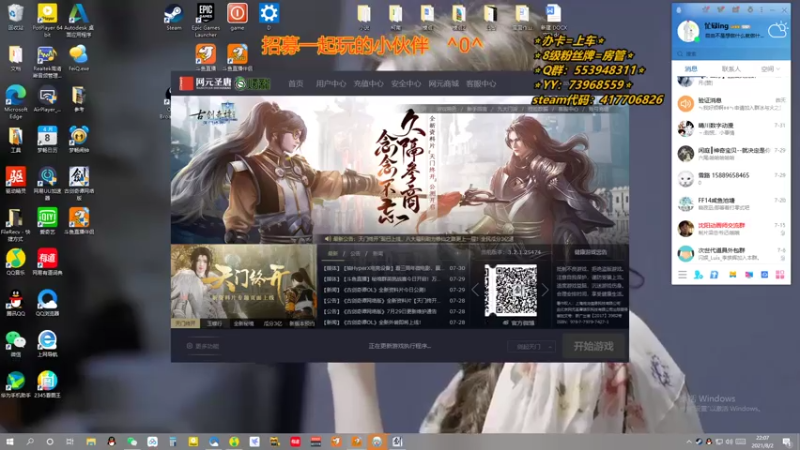Open the 腾讯QQ penguin desktop icon
The image size is (800, 450).
(x=16, y=303)
